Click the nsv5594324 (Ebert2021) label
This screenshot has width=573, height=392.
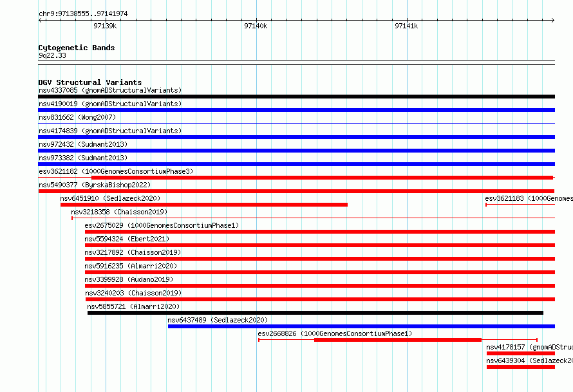(127, 239)
